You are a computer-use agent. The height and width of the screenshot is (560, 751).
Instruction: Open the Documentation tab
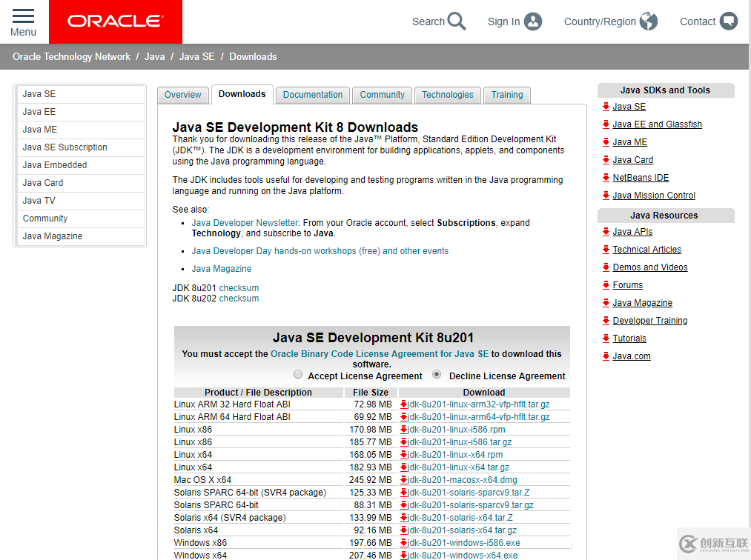click(313, 95)
